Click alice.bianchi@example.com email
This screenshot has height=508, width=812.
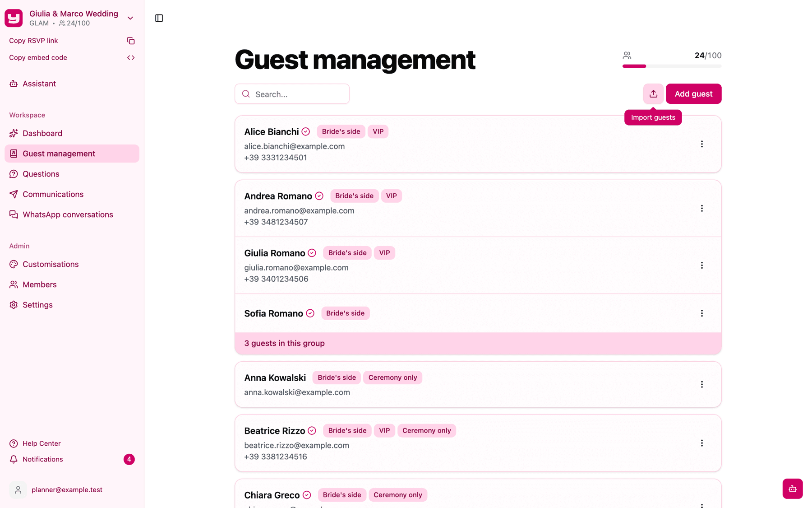pos(294,146)
